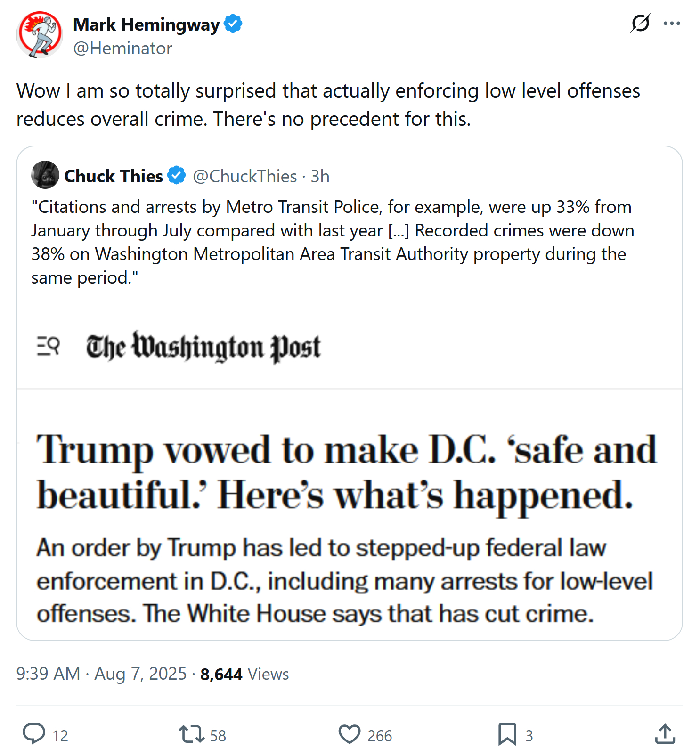Viewport: 700px width, 756px height.
Task: Click the 9:39 AM Aug 7, 2025 timestamp
Action: point(101,674)
